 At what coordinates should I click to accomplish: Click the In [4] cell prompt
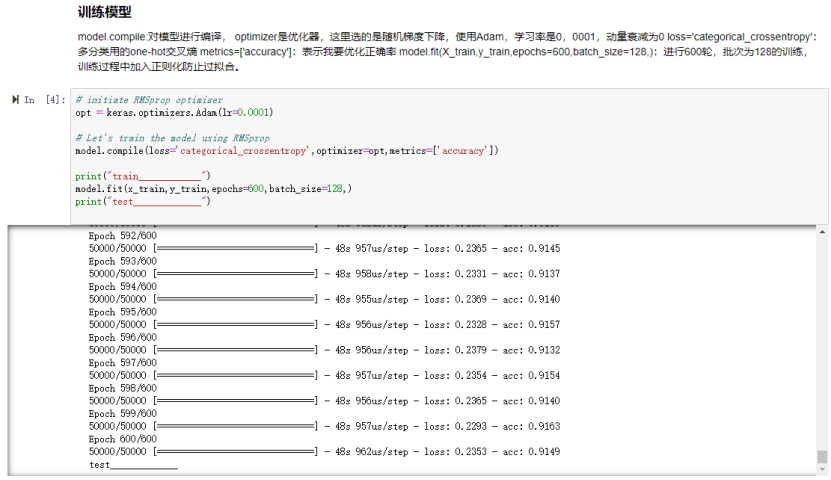(45, 100)
